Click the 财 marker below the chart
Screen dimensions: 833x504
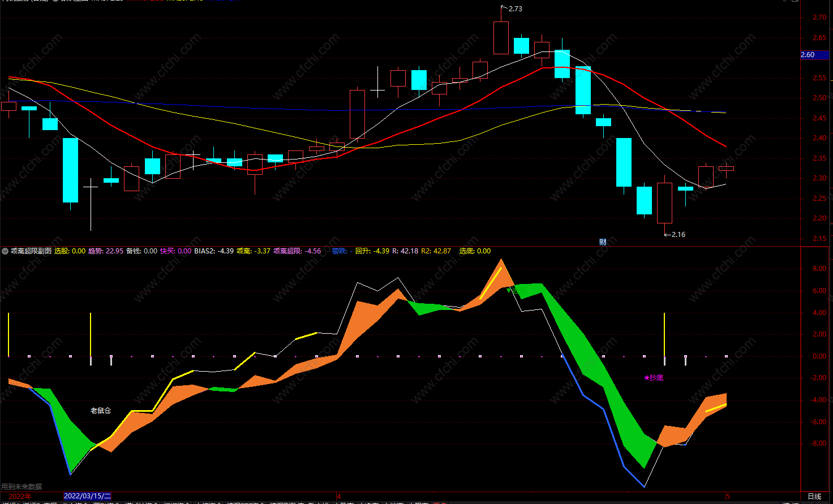click(603, 242)
